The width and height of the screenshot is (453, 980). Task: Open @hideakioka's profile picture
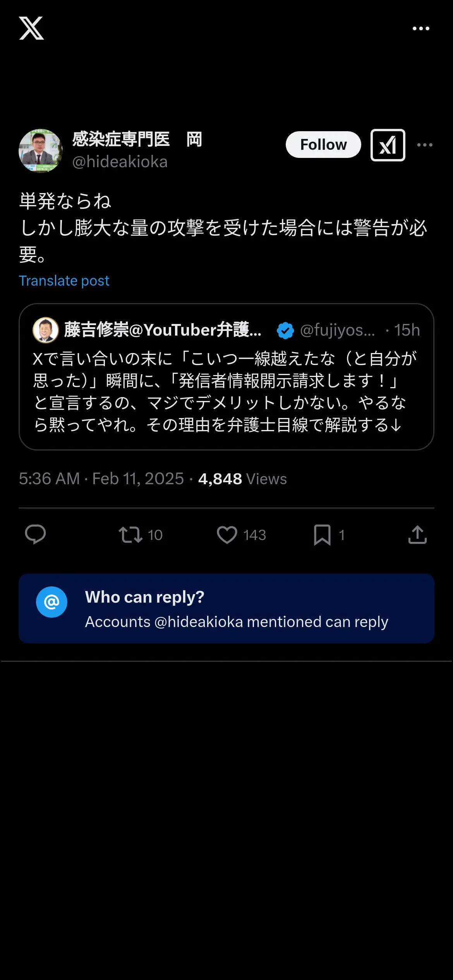click(x=41, y=151)
